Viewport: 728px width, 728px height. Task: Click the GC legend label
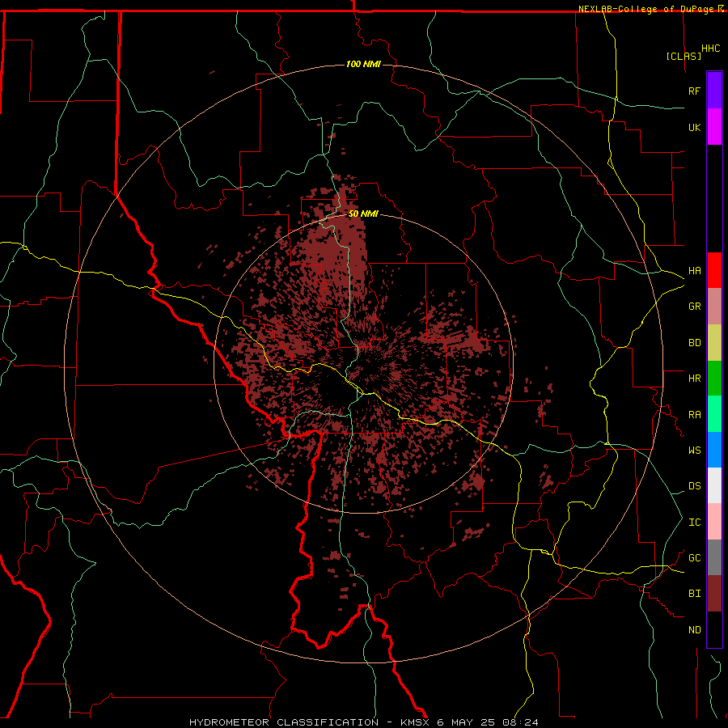694,558
